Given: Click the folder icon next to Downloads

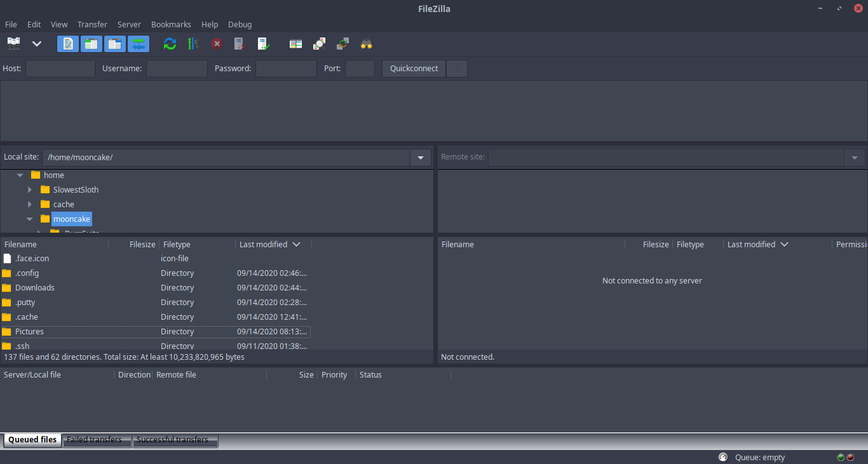Looking at the screenshot, I should 7,288.
